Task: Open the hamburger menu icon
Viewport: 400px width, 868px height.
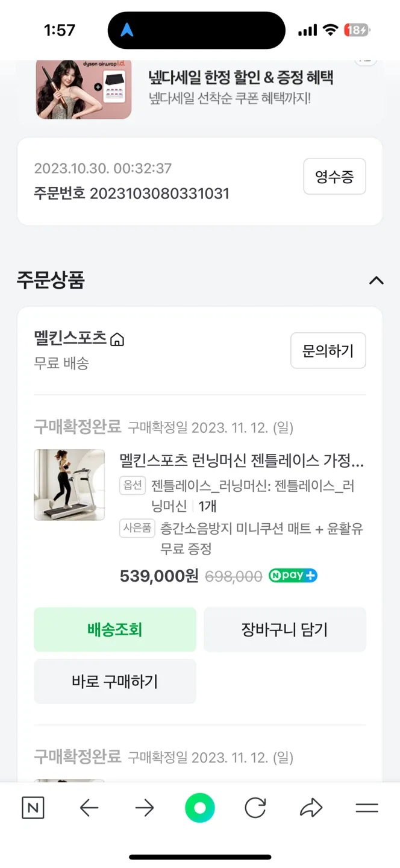Action: (366, 808)
